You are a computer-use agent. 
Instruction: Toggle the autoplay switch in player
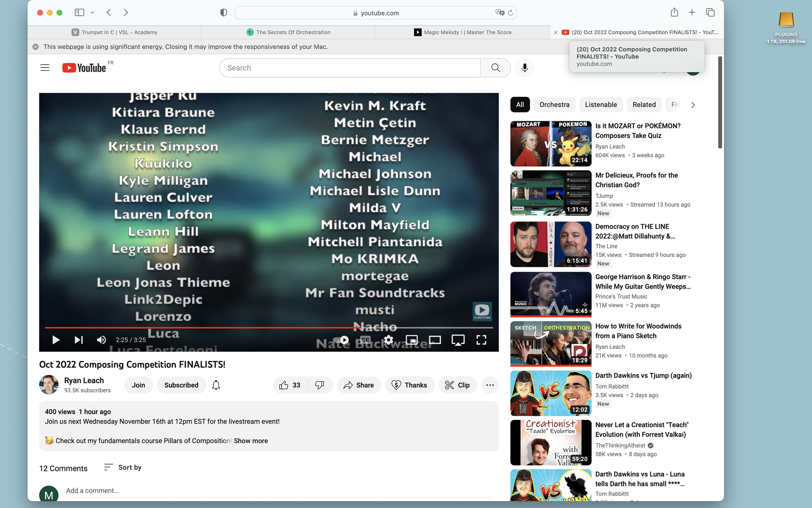pos(341,340)
